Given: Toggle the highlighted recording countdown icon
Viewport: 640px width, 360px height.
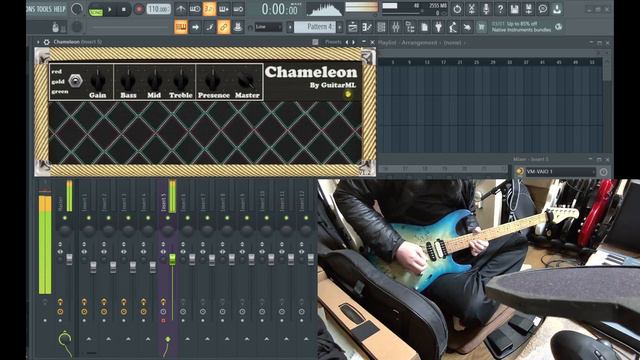Looking at the screenshot, I should pos(209,9).
